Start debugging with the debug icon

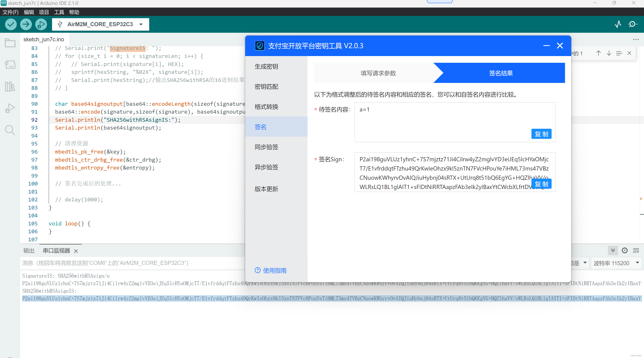pos(41,24)
